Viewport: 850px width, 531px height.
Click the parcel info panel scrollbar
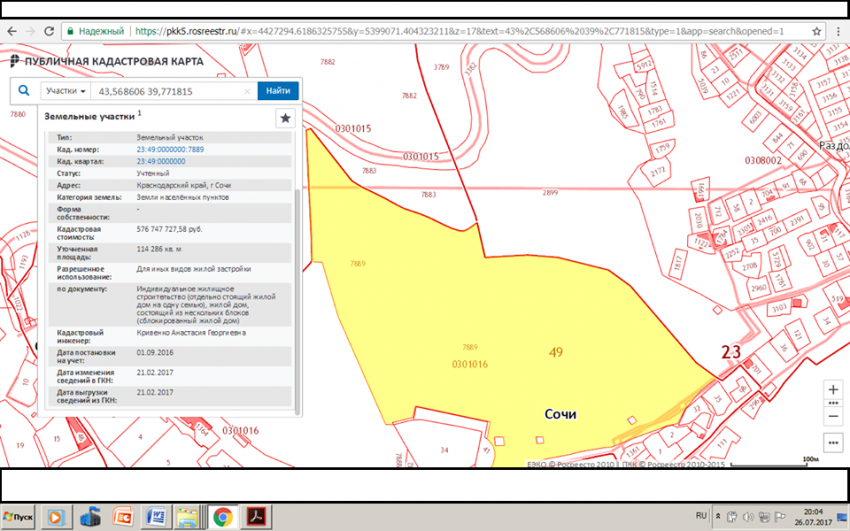coord(297,302)
